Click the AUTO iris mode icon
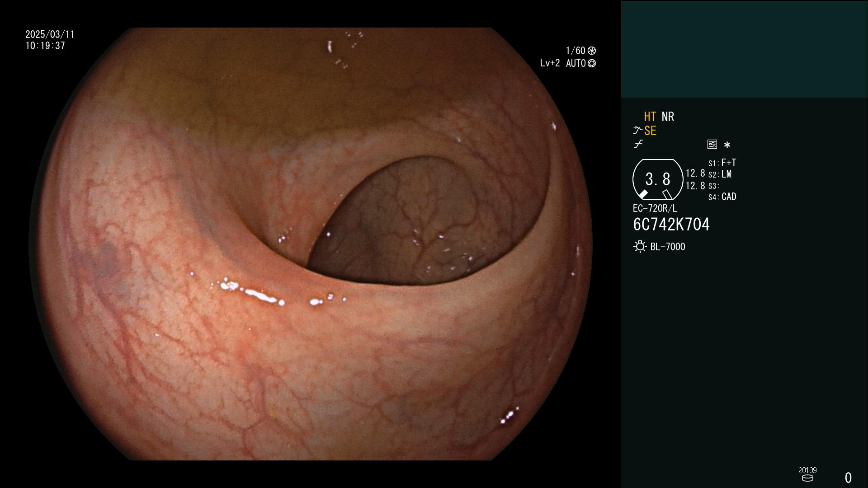 click(592, 63)
